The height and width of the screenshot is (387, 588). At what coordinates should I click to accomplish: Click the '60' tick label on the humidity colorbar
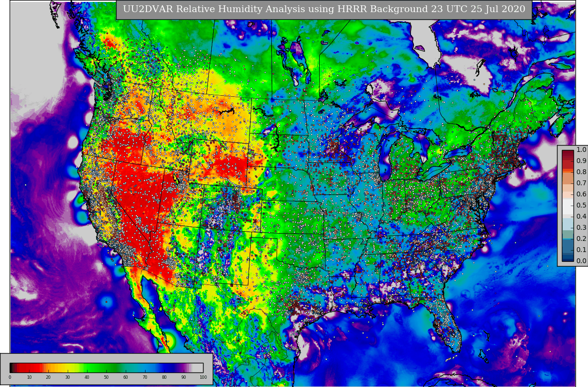tap(126, 377)
